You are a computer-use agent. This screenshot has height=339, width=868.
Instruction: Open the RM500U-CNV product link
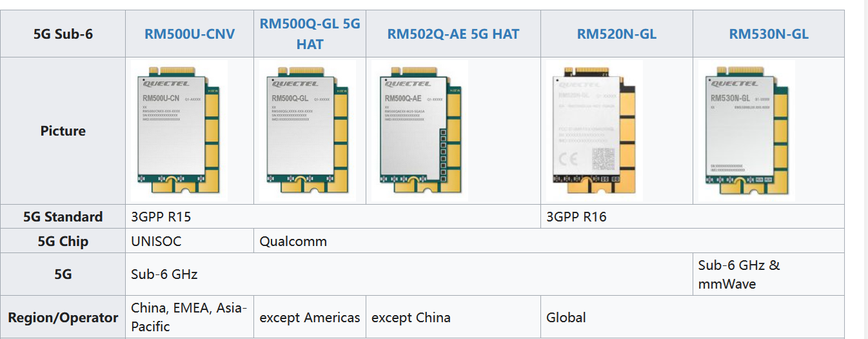point(190,34)
